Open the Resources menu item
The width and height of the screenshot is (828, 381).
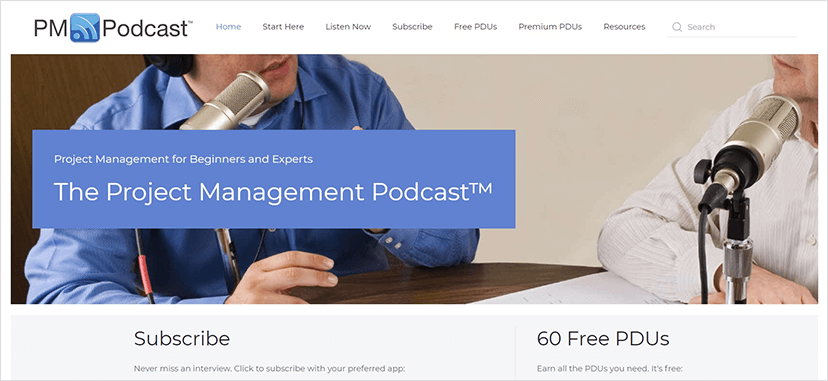click(624, 26)
